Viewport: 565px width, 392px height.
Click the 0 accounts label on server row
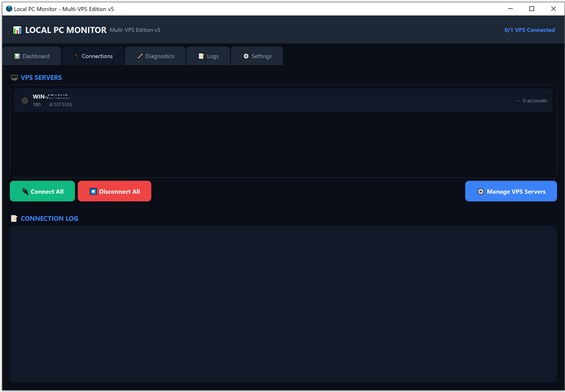(535, 100)
